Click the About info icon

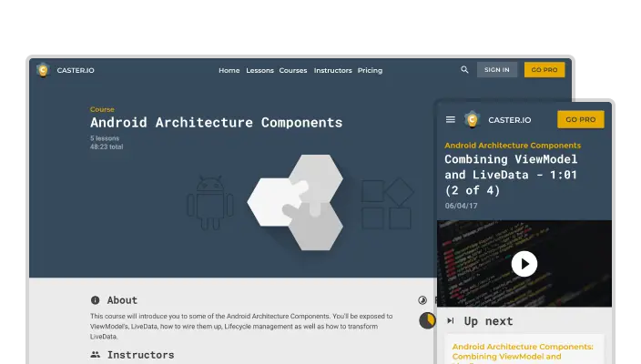pyautogui.click(x=95, y=300)
